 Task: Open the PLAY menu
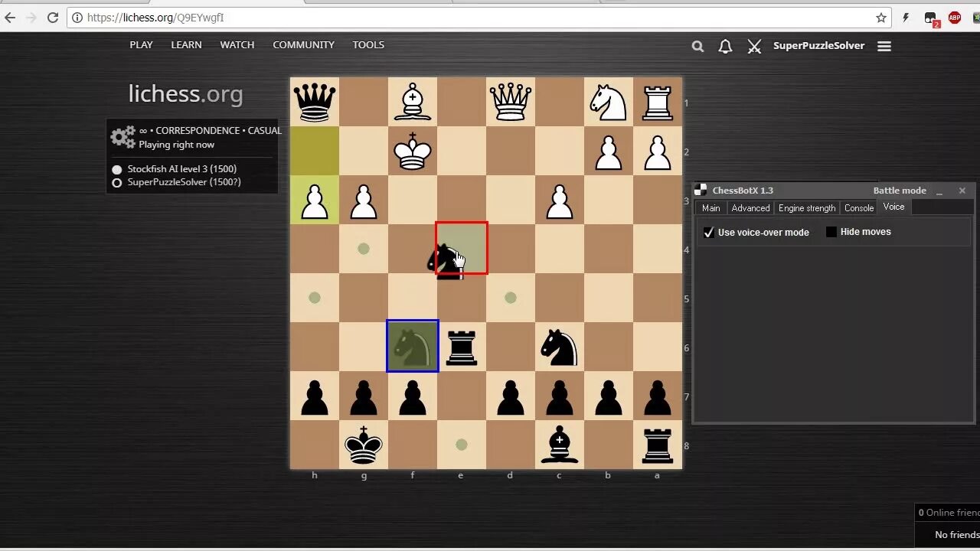click(141, 44)
